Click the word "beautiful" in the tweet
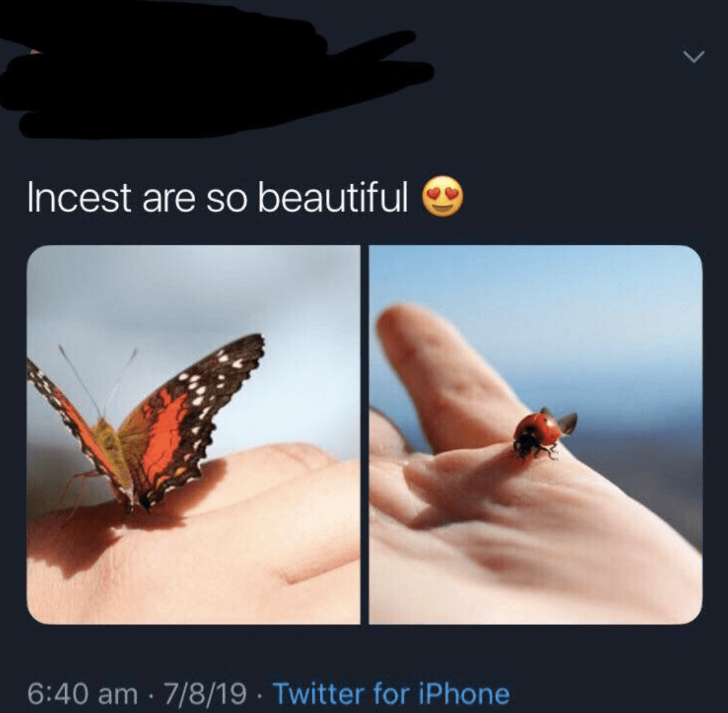728x713 pixels. 333,198
